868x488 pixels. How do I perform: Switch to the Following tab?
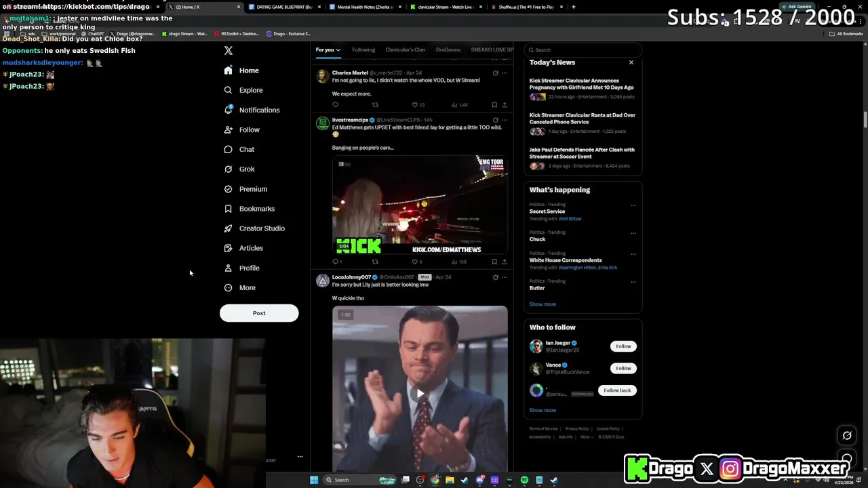(363, 49)
